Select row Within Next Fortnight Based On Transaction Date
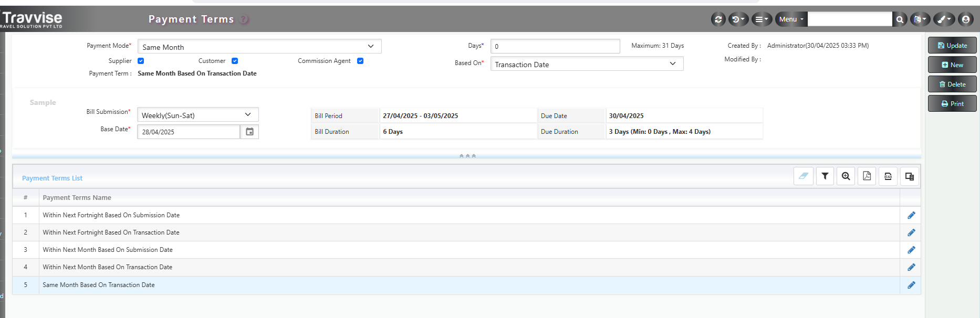Image resolution: width=980 pixels, height=318 pixels. (x=466, y=232)
